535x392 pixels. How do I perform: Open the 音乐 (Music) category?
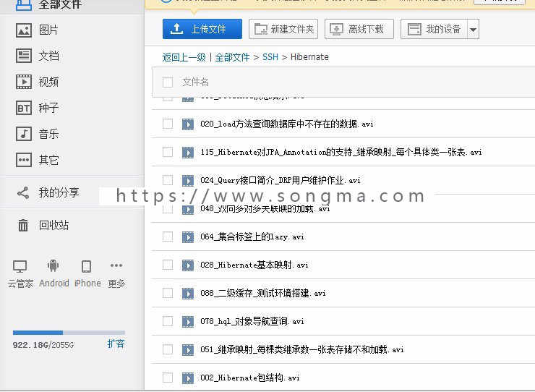pos(48,134)
